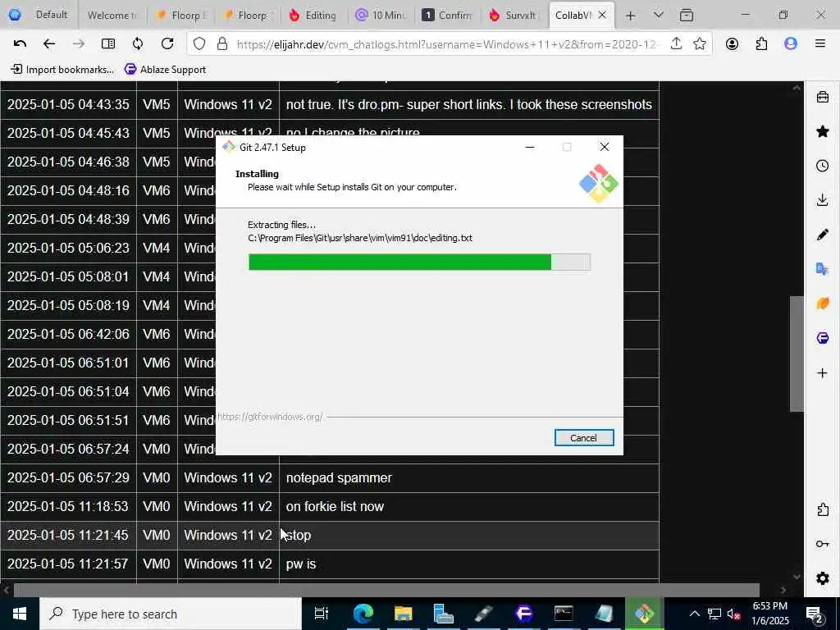Click the Git installation progress bar
Viewport: 840px width, 630px height.
click(419, 262)
